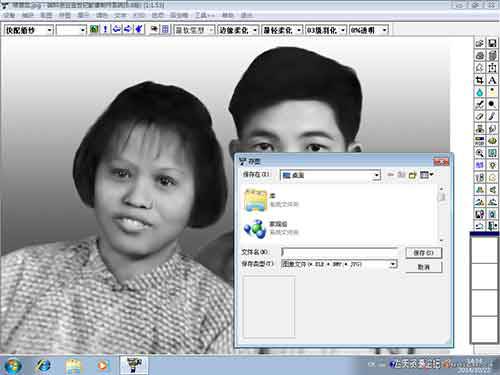Select the 库 libraries item in the file list

(x=272, y=200)
